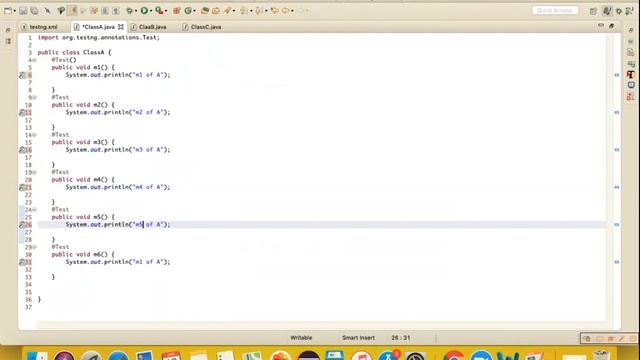Click the warning marker on line 16
This screenshot has width=640, height=360.
pyautogui.click(x=22, y=150)
